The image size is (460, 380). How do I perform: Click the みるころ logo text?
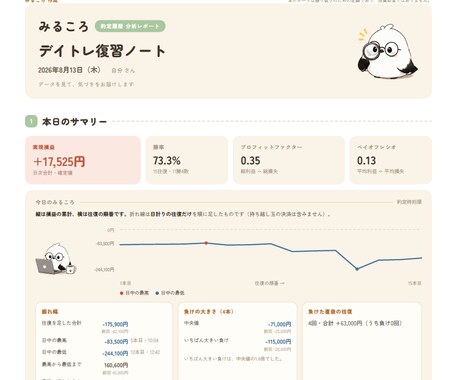coord(64,26)
